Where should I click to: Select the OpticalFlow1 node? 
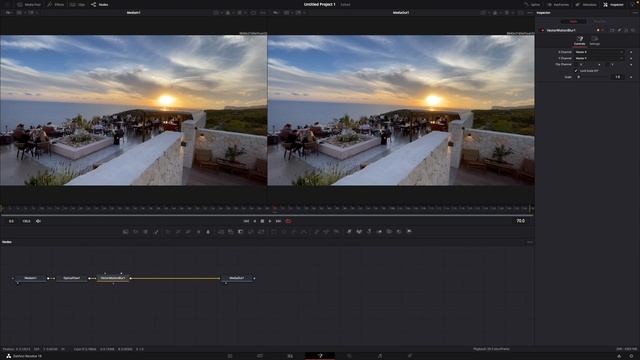coord(72,278)
